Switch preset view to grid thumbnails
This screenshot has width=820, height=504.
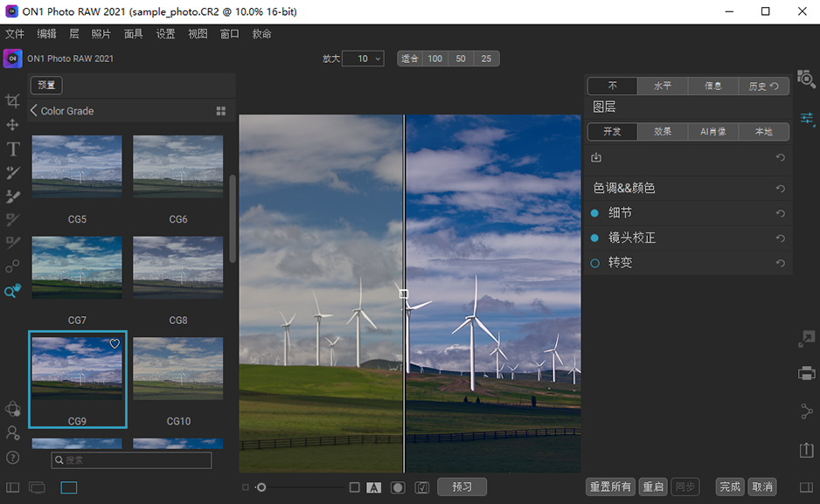click(221, 111)
